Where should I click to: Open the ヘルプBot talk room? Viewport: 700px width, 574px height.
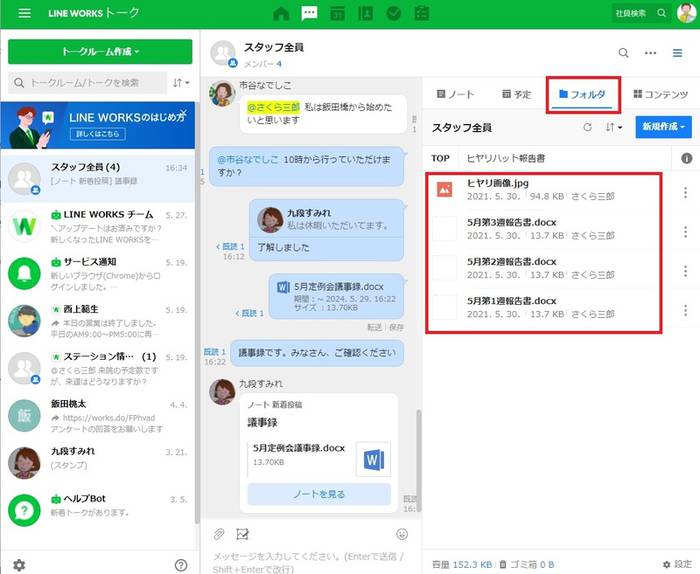[98, 510]
